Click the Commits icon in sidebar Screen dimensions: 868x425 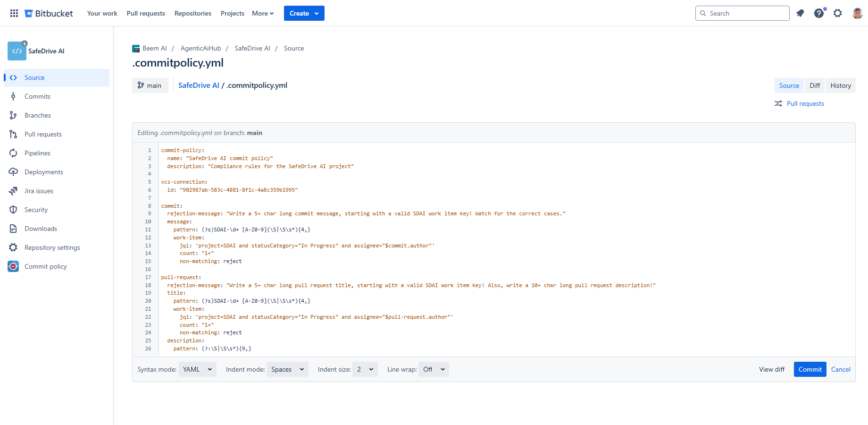point(13,96)
